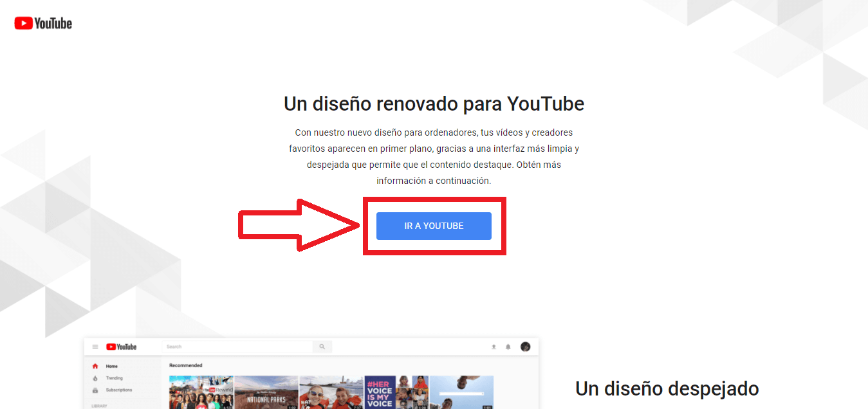Click the heading 'Un diseño despejado'
This screenshot has width=868, height=409.
point(667,388)
